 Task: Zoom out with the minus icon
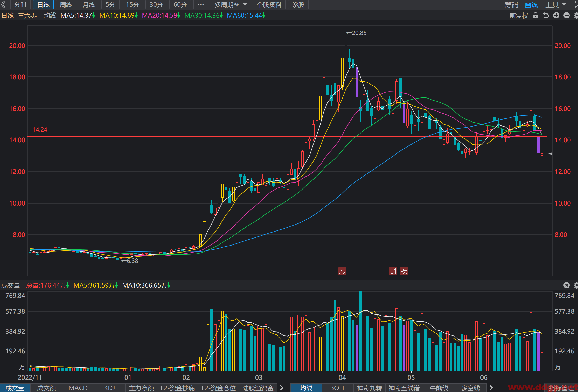point(567,16)
